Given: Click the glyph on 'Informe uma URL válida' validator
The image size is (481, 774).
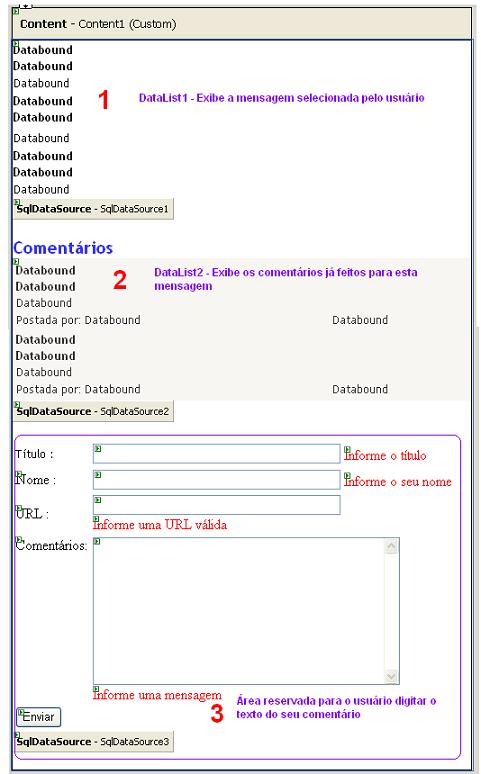Looking at the screenshot, I should click(x=96, y=519).
